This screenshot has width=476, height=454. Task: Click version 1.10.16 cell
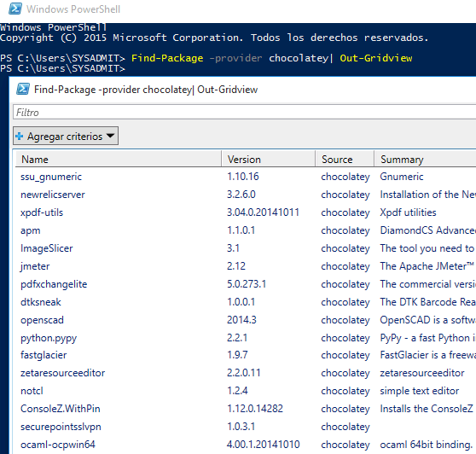243,177
